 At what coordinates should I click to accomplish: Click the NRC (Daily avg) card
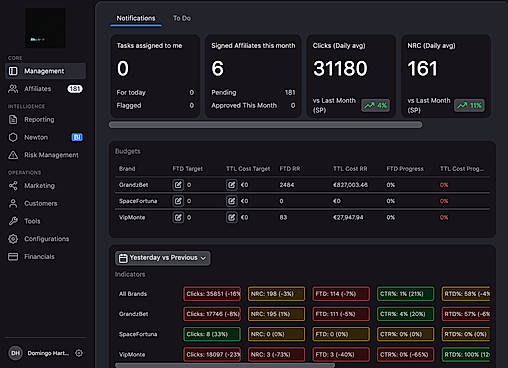click(x=446, y=76)
